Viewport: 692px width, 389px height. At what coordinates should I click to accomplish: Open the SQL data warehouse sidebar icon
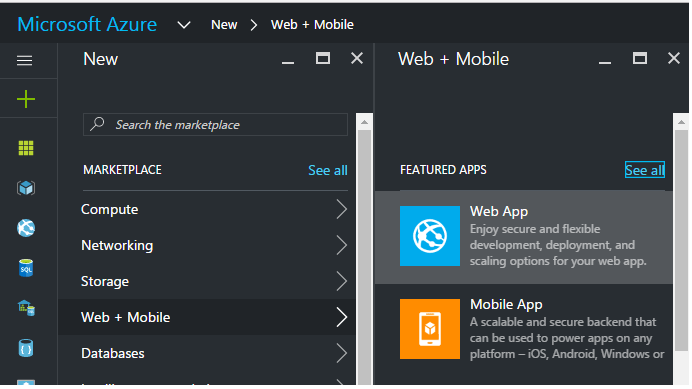26,308
